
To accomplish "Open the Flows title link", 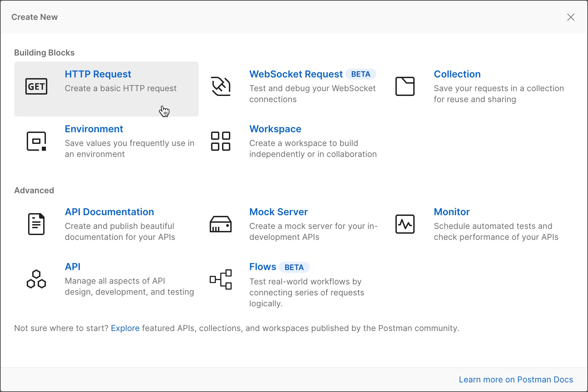I will (262, 267).
